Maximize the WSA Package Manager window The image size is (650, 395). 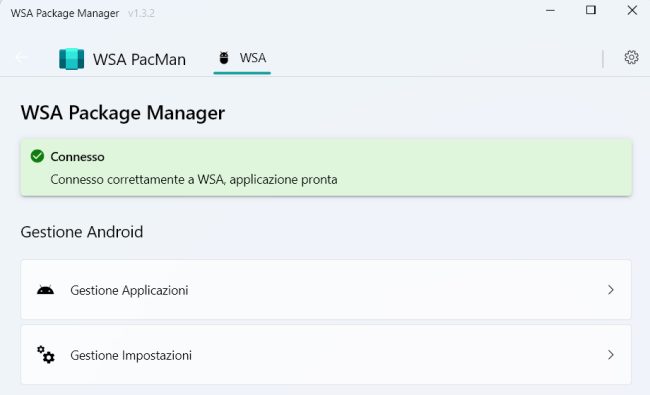(591, 10)
